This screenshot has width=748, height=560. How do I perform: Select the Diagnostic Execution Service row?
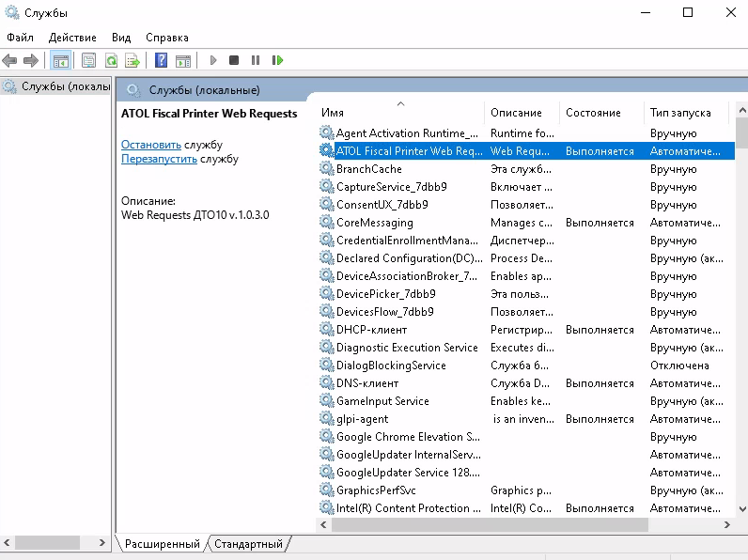click(525, 348)
